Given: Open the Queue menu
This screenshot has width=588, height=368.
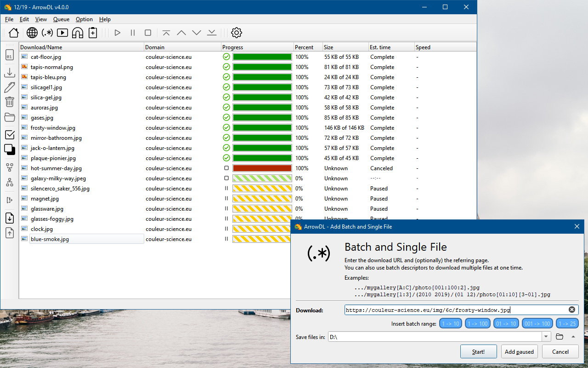Looking at the screenshot, I should pos(61,19).
